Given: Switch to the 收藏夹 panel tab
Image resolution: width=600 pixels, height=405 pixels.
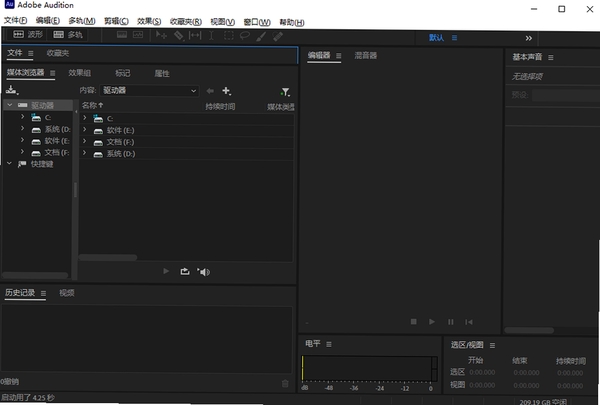Looking at the screenshot, I should pyautogui.click(x=58, y=53).
